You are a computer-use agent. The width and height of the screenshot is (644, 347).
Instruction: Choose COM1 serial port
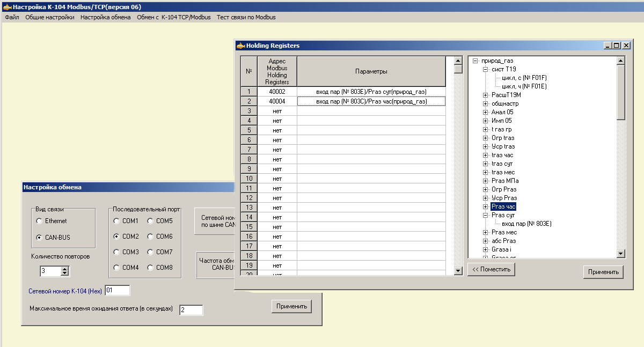point(116,221)
